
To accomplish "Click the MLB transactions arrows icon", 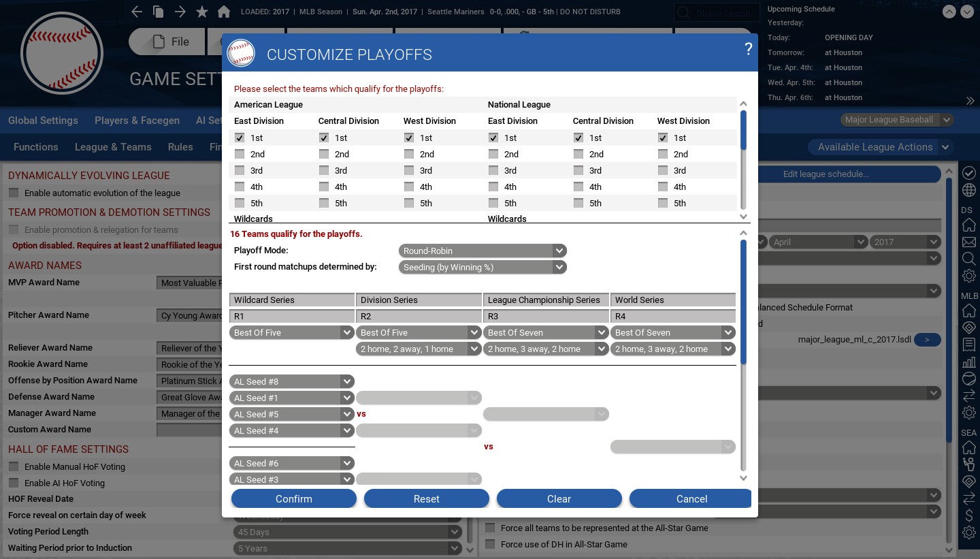I will (x=969, y=396).
